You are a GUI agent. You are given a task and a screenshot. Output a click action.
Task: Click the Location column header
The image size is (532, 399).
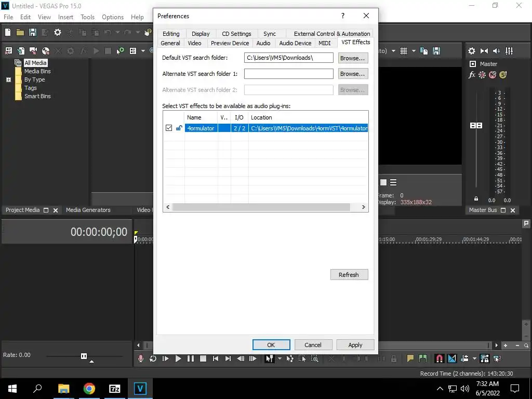[x=308, y=117]
